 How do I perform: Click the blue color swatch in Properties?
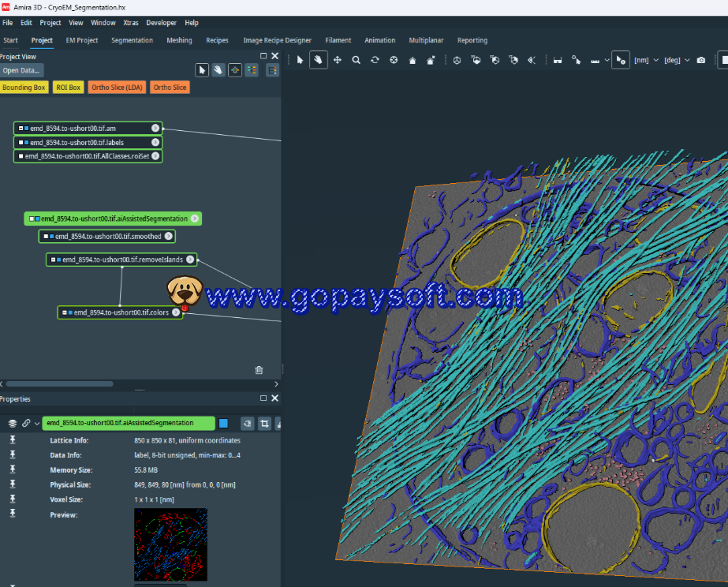click(x=224, y=423)
